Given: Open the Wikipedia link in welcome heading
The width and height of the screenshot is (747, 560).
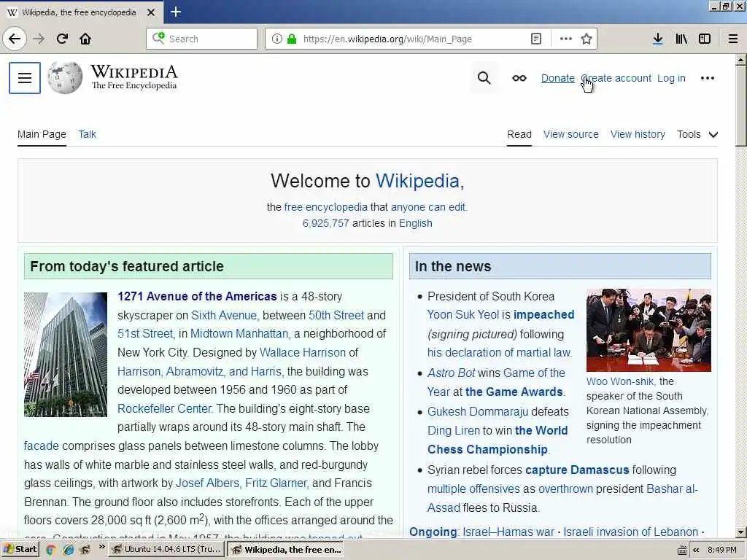Looking at the screenshot, I should point(417,181).
